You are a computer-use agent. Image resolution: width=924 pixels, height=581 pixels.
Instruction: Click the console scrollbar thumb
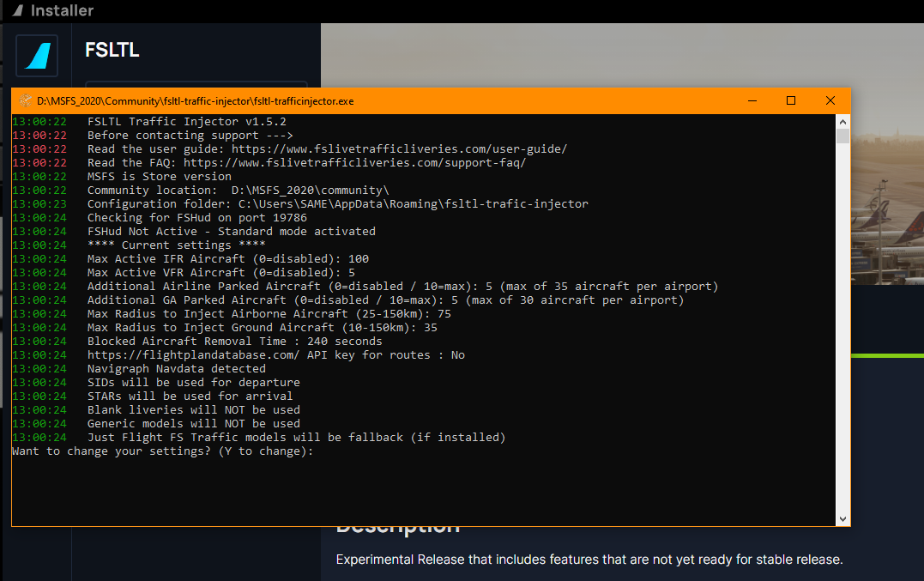click(842, 136)
